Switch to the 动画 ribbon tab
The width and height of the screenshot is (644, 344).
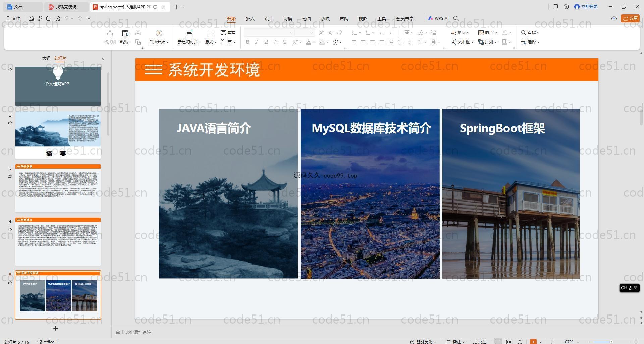click(x=307, y=19)
